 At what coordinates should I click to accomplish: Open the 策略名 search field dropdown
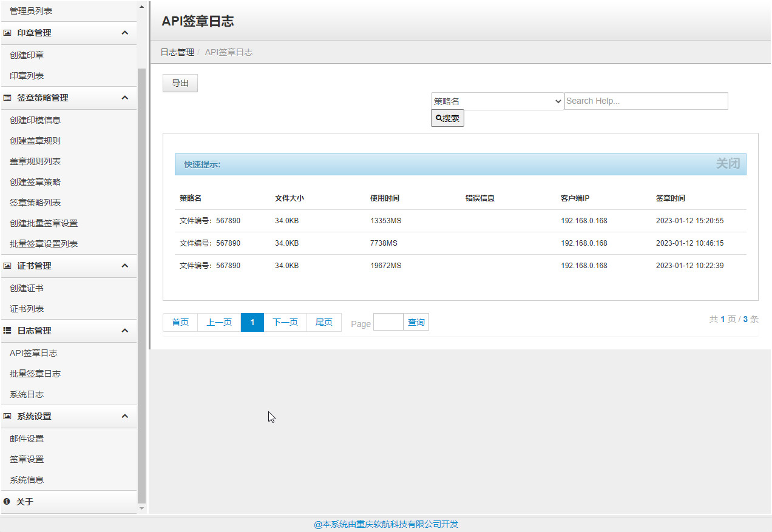(x=498, y=101)
